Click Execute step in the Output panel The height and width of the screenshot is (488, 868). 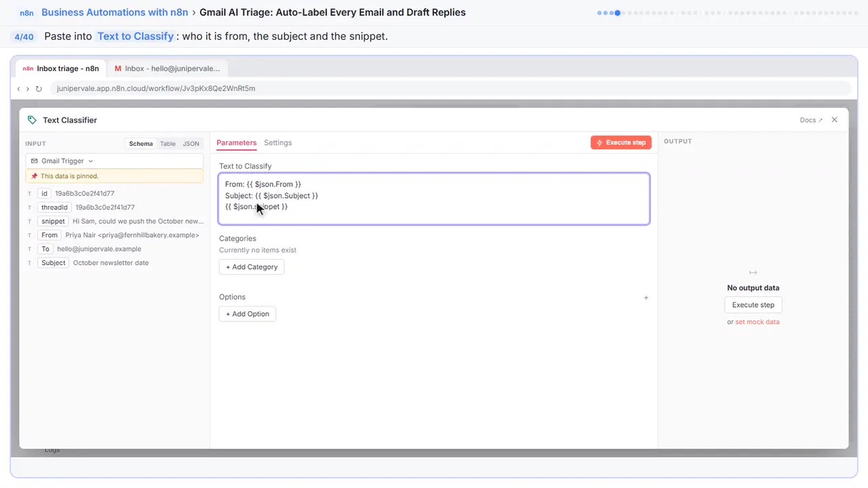click(753, 305)
